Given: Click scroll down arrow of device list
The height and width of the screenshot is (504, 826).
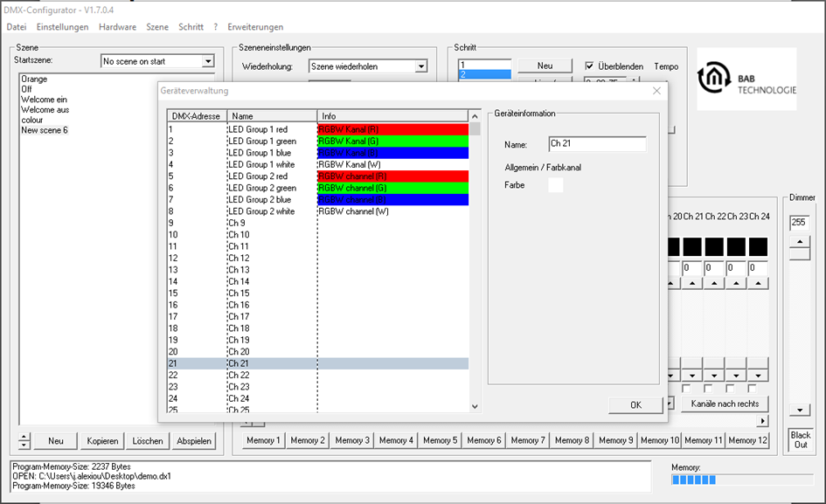Looking at the screenshot, I should [475, 406].
